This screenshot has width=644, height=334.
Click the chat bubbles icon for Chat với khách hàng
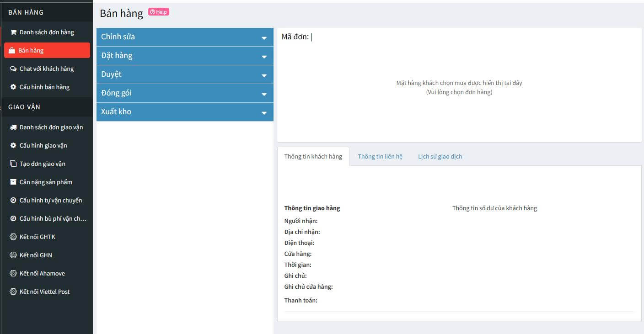click(x=13, y=69)
